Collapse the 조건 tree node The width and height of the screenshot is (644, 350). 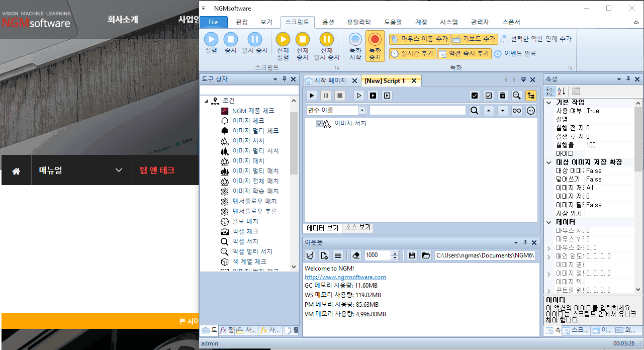click(x=206, y=101)
